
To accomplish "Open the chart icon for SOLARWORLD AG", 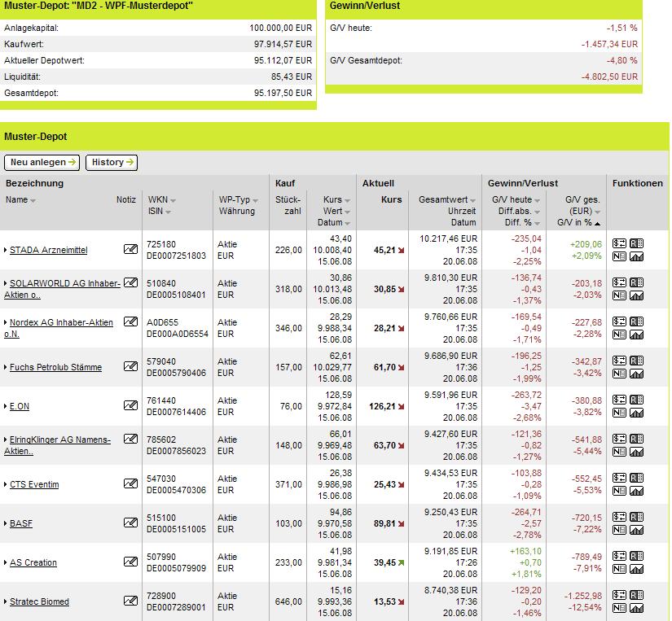I will 636,295.
